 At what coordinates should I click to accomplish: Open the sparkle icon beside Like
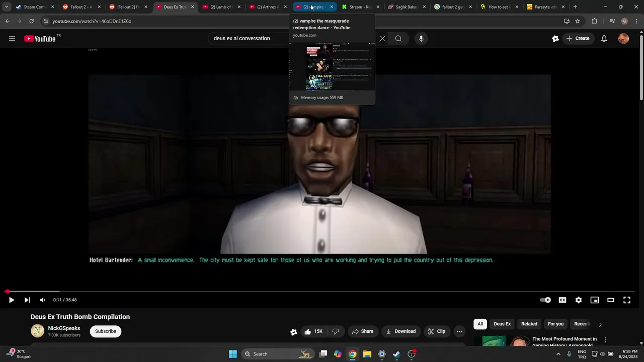(294, 332)
